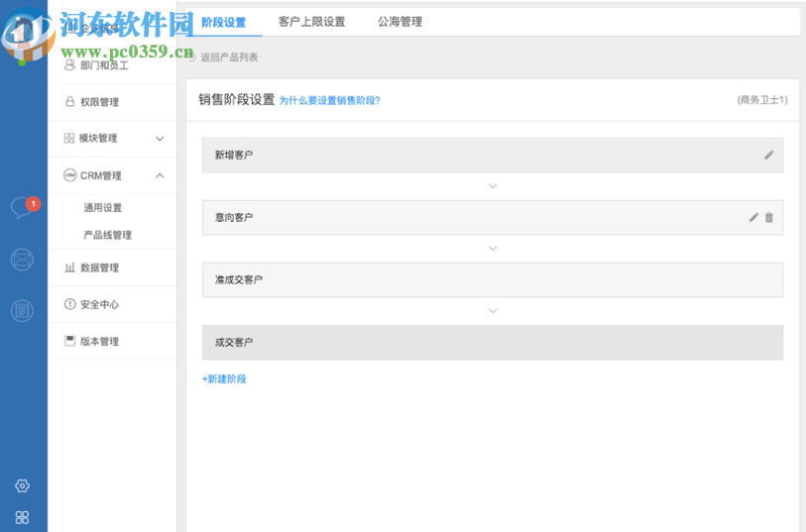
Task: Click the CRM circle icon
Action: [70, 175]
